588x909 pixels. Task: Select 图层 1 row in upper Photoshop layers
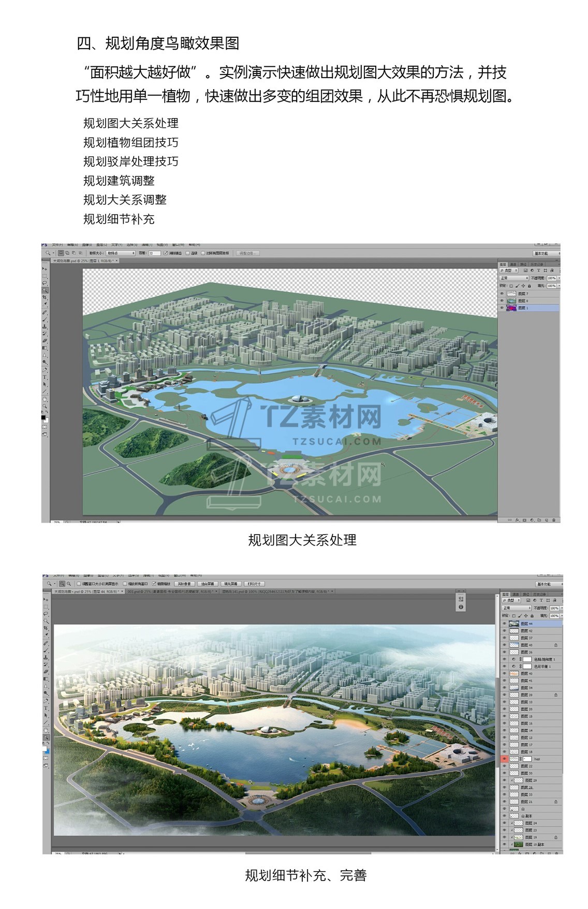[528, 308]
